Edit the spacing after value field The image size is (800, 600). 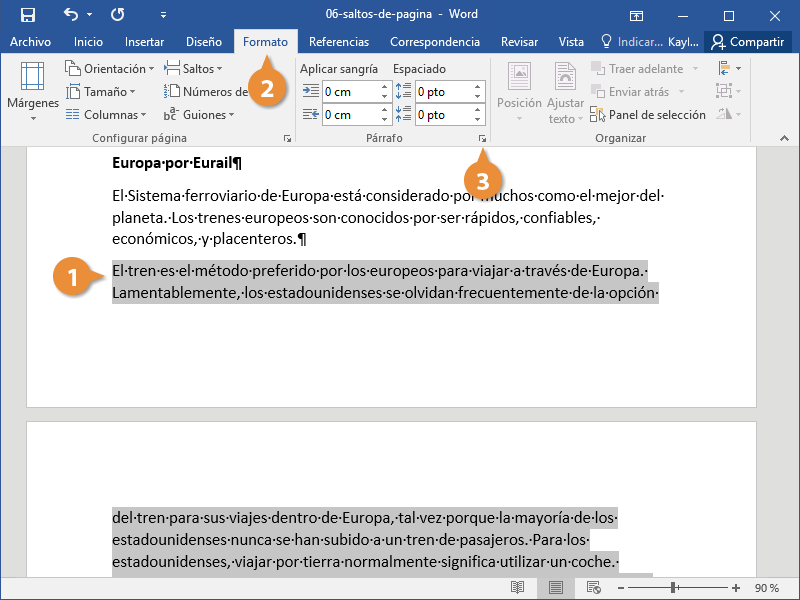point(444,115)
